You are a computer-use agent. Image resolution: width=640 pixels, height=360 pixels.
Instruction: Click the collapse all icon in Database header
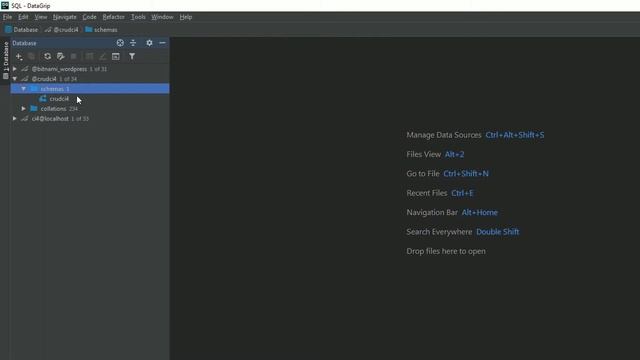point(133,43)
